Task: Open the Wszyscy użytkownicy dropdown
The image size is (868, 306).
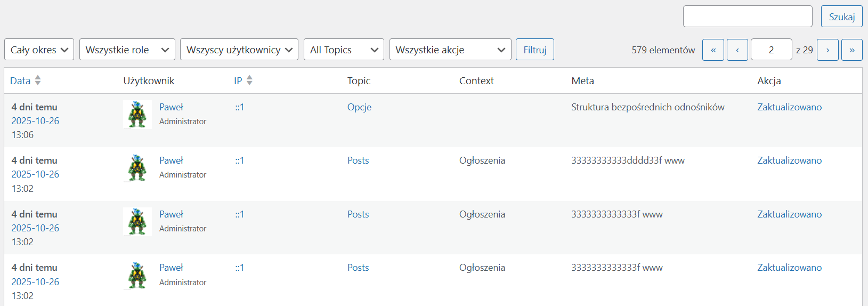Action: [239, 50]
